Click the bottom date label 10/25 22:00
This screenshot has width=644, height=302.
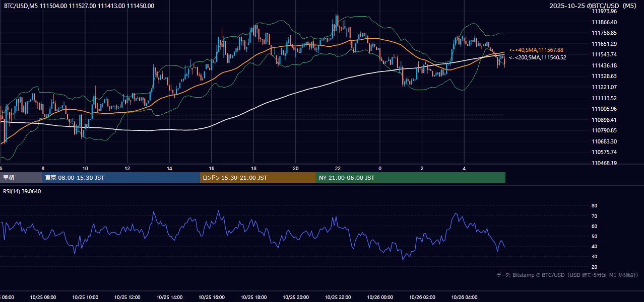pos(338,297)
